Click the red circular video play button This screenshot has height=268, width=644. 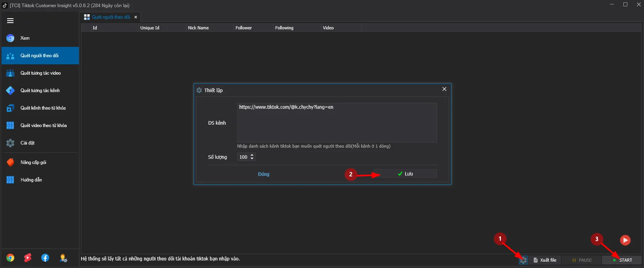click(x=625, y=240)
